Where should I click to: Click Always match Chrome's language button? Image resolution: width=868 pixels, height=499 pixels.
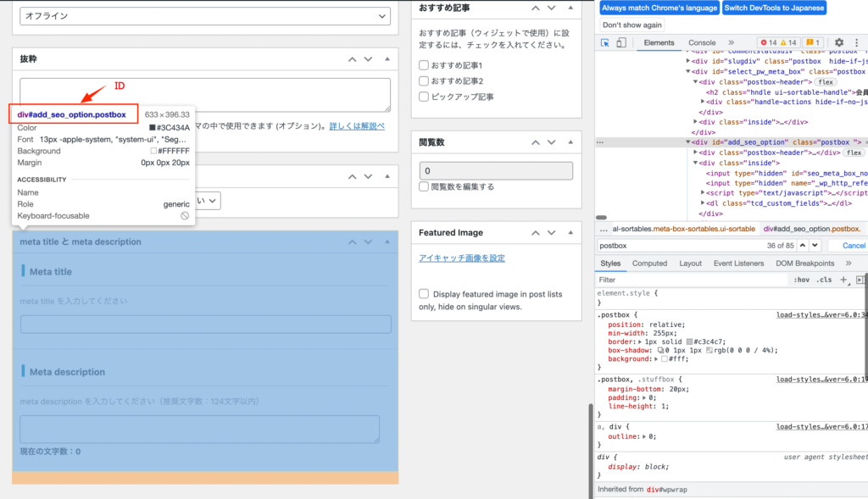pos(659,8)
